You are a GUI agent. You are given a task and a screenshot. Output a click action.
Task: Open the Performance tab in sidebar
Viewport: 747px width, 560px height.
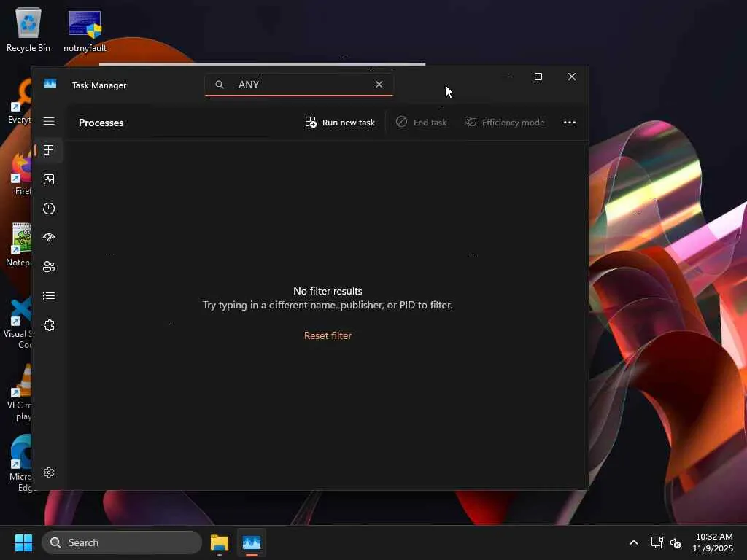coord(49,179)
